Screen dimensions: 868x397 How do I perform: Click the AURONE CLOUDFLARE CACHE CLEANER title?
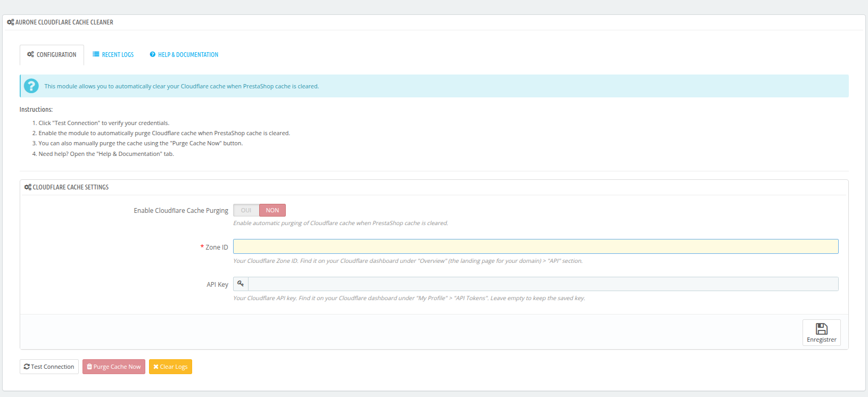click(x=64, y=22)
